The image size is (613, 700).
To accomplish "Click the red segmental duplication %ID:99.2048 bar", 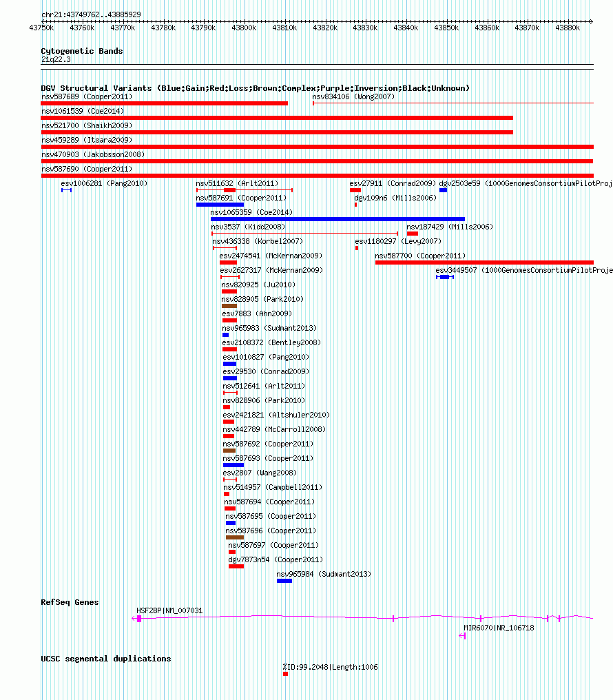I will coord(286,674).
